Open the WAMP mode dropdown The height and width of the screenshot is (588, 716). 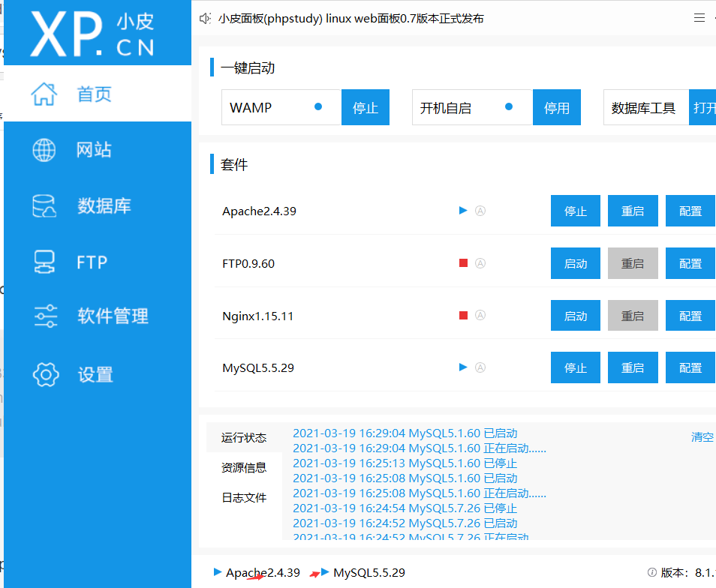point(281,107)
